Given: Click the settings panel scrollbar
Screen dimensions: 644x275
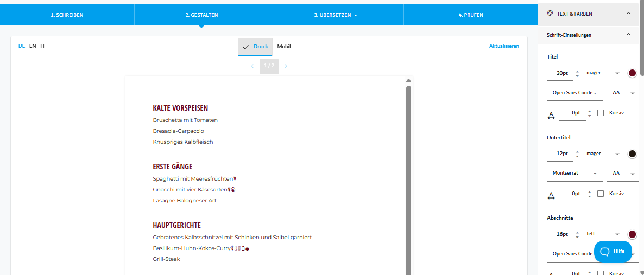Looking at the screenshot, I should pyautogui.click(x=641, y=37).
